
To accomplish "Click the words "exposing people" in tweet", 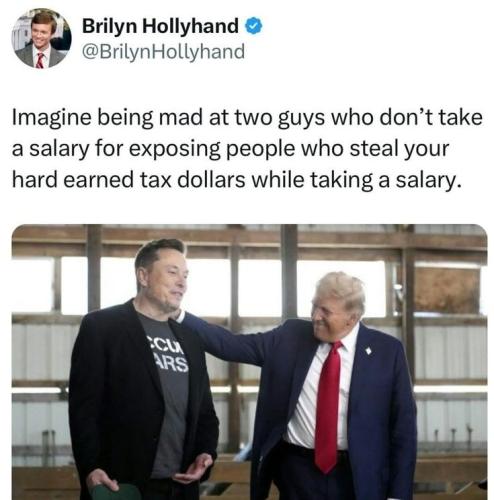I will click(212, 149).
